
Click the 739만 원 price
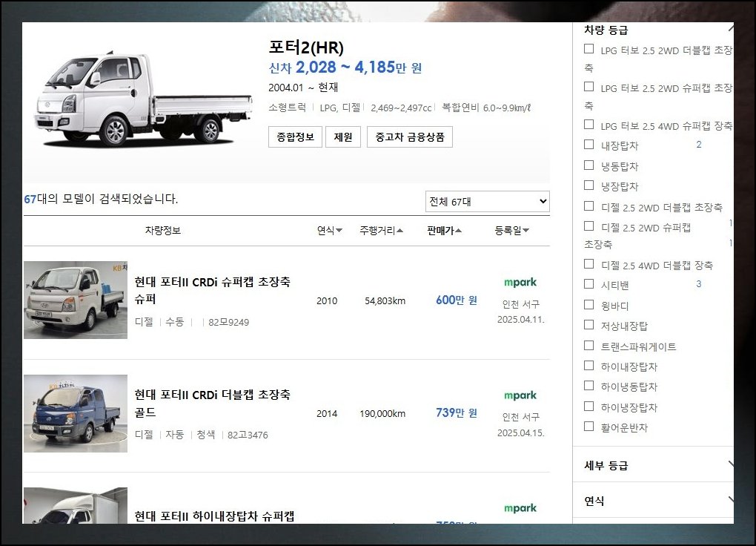(x=456, y=413)
